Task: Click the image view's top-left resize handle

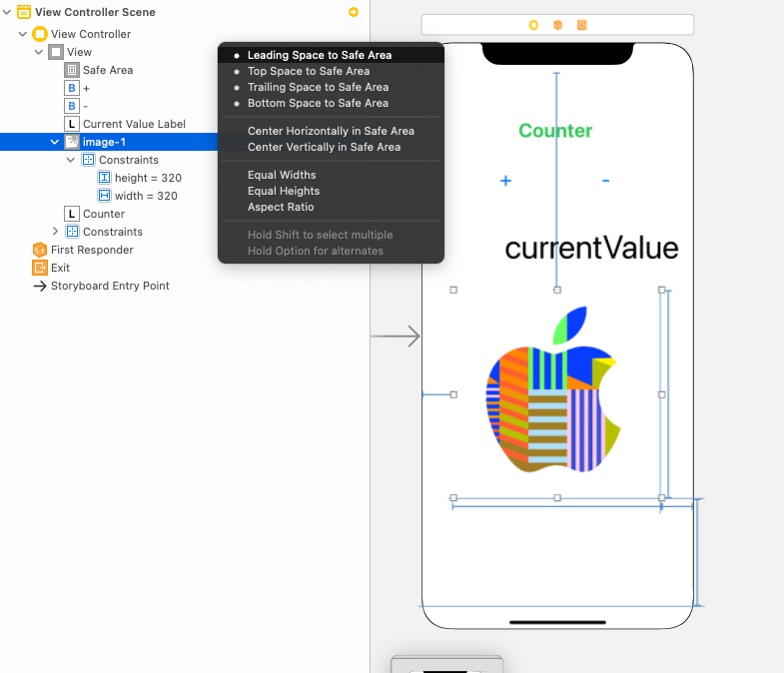Action: click(x=453, y=290)
